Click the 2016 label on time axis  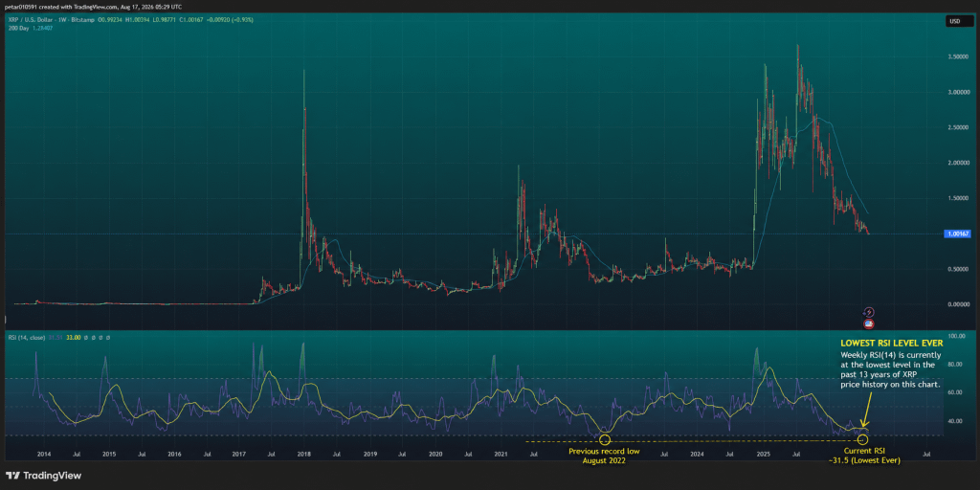pyautogui.click(x=174, y=454)
